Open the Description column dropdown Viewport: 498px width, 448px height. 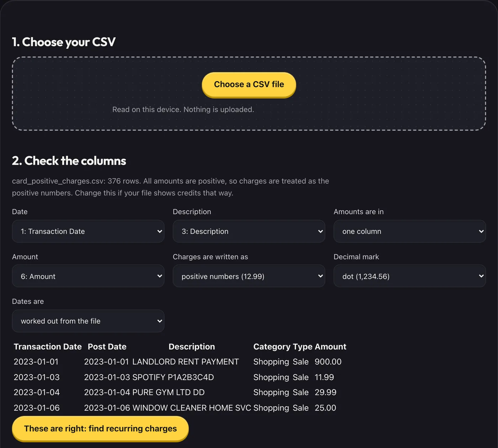click(249, 231)
